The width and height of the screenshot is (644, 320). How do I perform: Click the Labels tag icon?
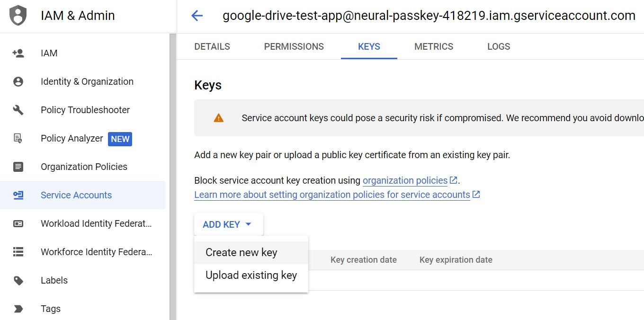(18, 280)
